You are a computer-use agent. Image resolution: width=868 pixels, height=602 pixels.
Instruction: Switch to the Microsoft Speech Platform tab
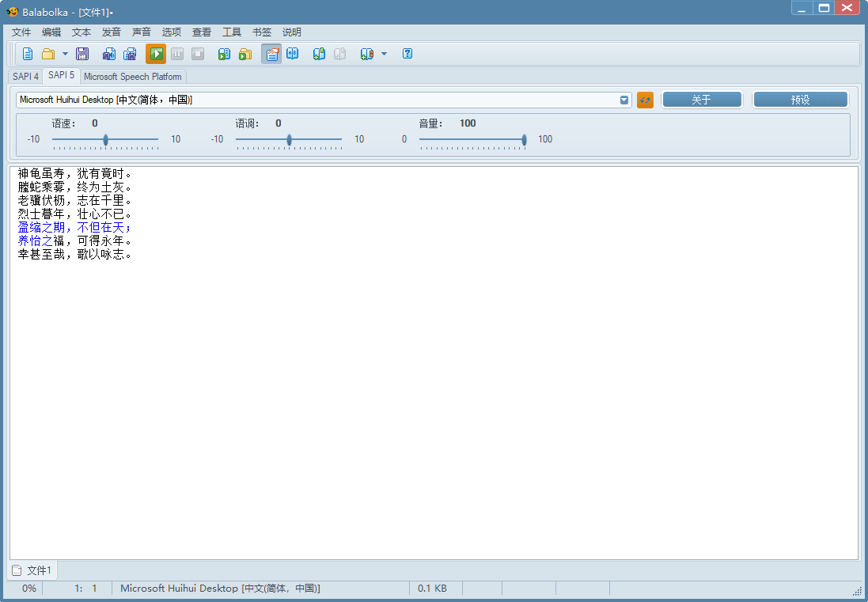point(133,77)
